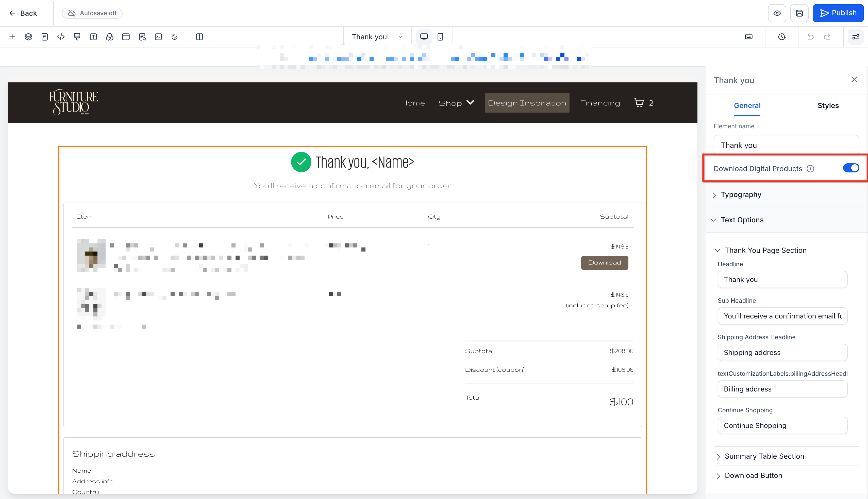This screenshot has height=499, width=868.
Task: Switch to mobile device preview
Action: coord(440,37)
